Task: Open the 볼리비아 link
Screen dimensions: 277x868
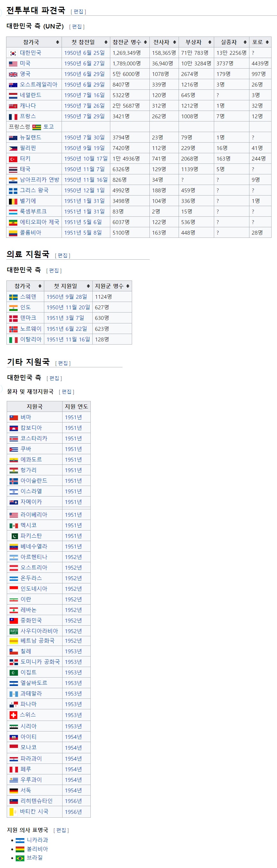Action: pyautogui.click(x=38, y=849)
